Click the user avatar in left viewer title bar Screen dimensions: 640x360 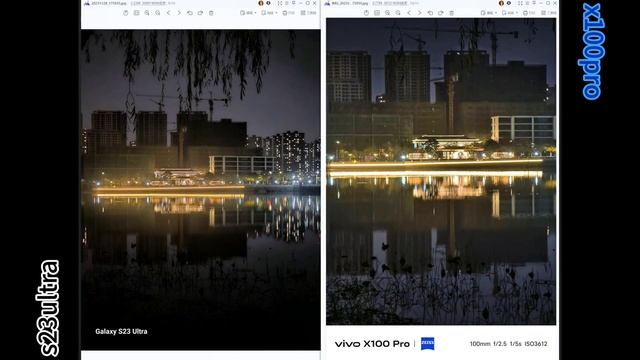point(261,3)
